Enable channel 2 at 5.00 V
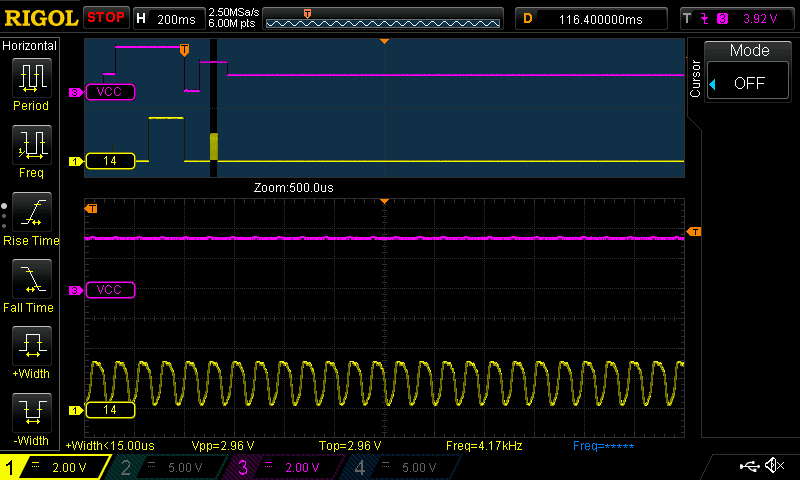800x480 pixels. (168, 467)
